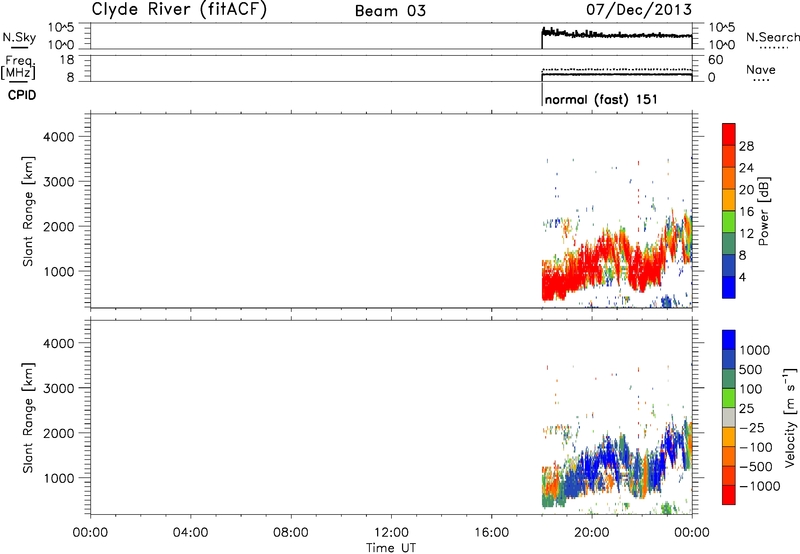Click the "-100" label on Velocity colorbar

click(x=756, y=447)
